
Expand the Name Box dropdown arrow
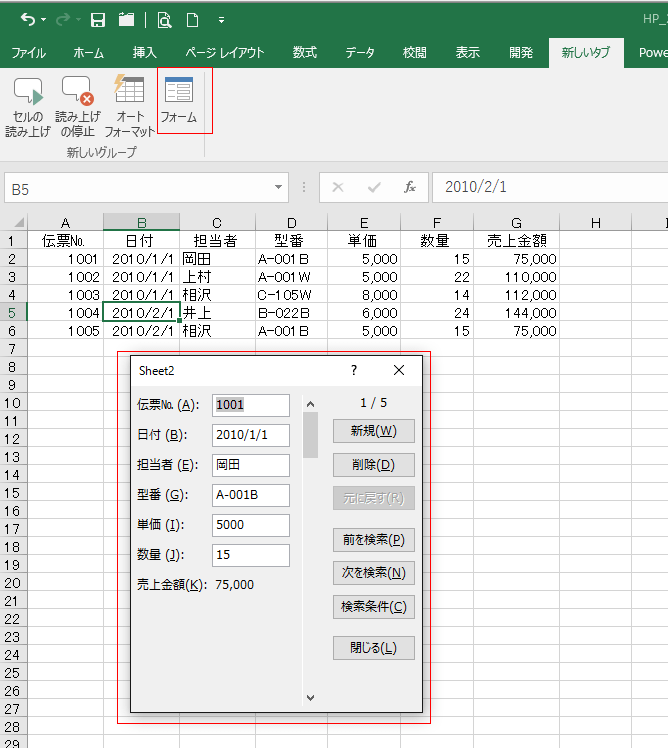click(x=279, y=188)
